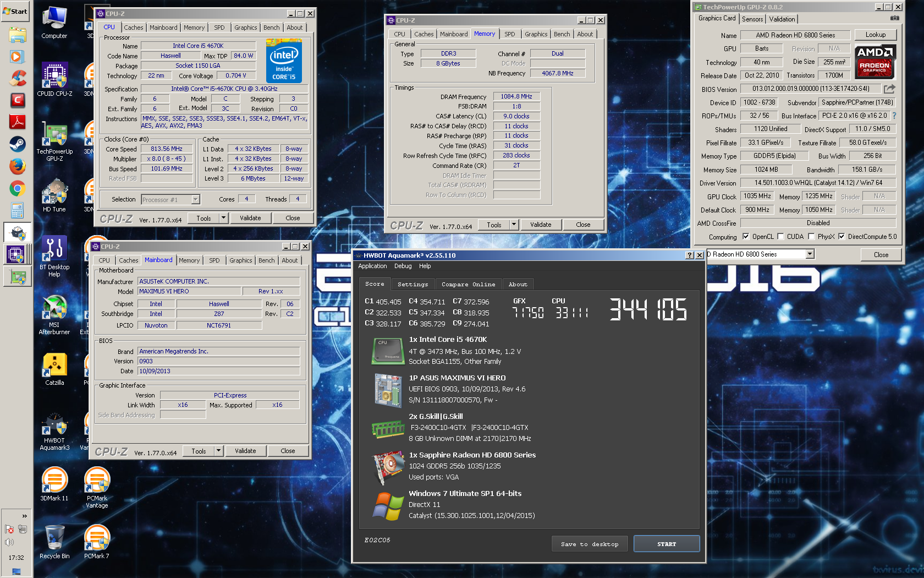
Task: Open Tools dropdown arrow in CPU-Z CPU window
Action: click(223, 218)
